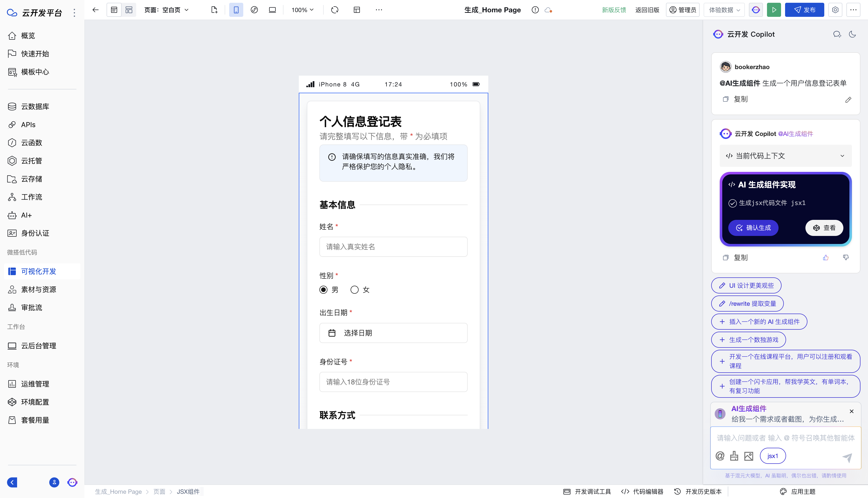Expand 当前代码上下文 section
The image size is (868, 498).
(786, 156)
